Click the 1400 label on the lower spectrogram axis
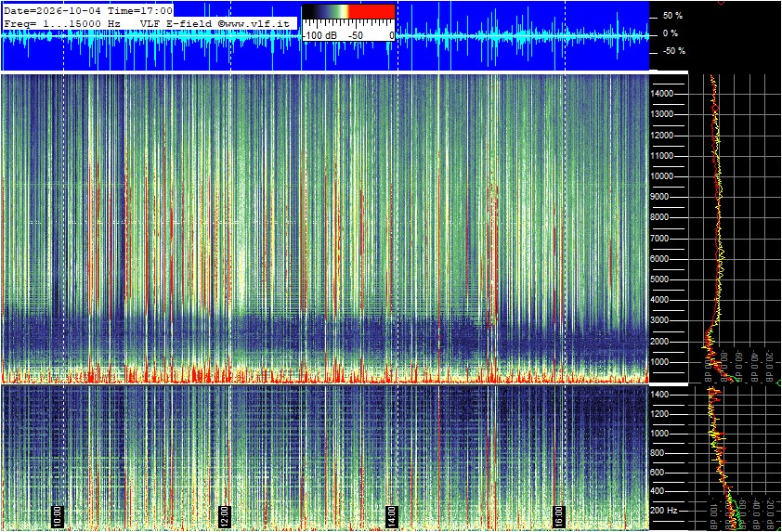Image resolution: width=782 pixels, height=532 pixels. [x=659, y=395]
